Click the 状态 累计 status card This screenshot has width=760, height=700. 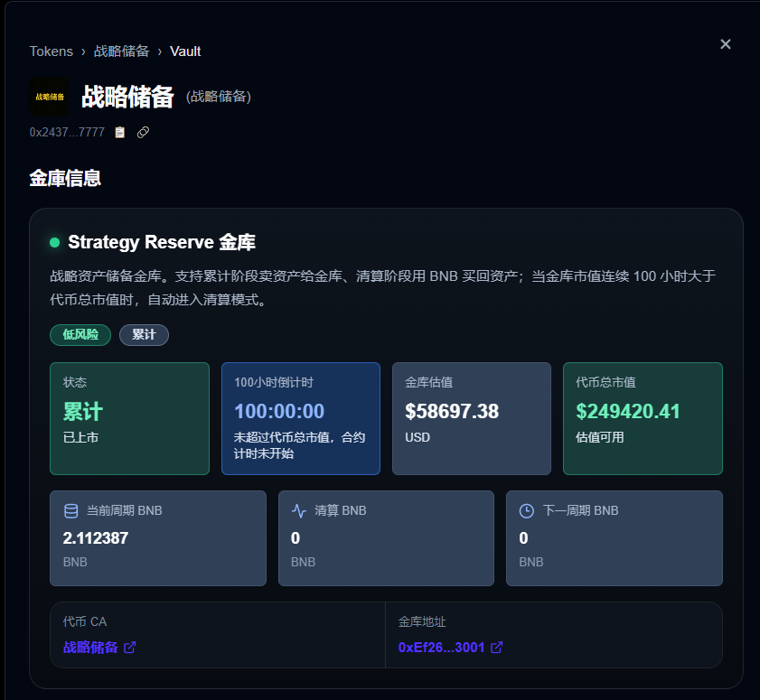[129, 418]
